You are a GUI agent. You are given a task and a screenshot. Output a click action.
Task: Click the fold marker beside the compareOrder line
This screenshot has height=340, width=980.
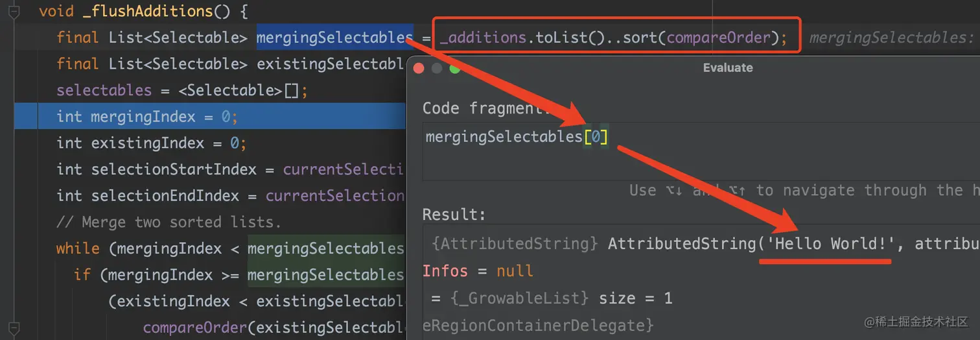click(x=14, y=328)
